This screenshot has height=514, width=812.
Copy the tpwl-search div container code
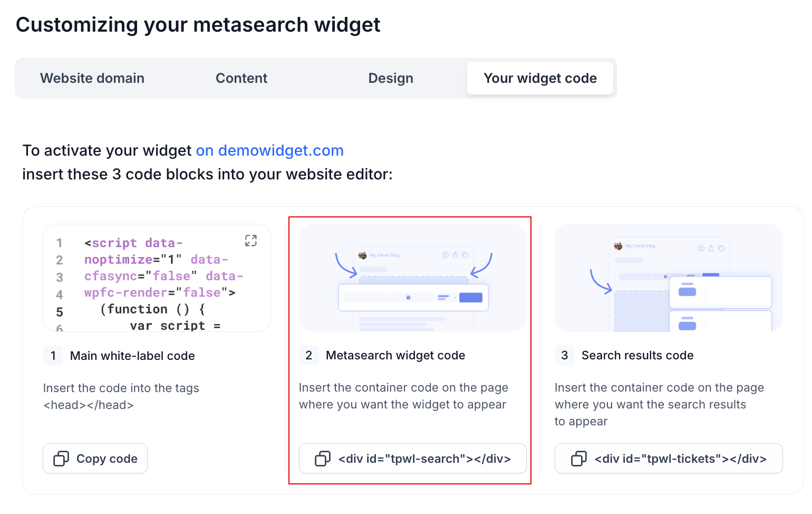[412, 459]
